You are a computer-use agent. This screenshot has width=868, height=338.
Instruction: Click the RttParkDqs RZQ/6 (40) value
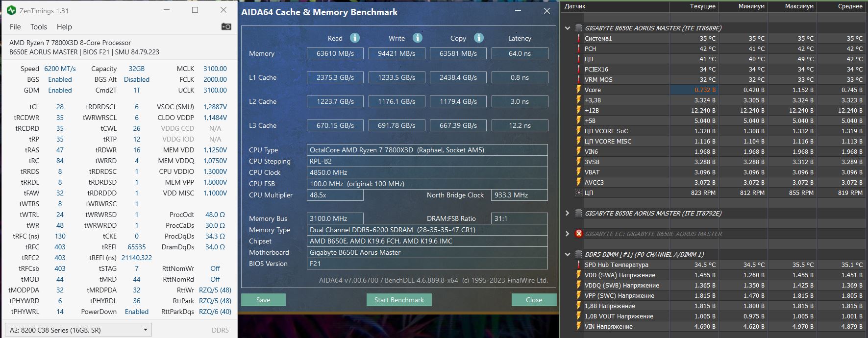pyautogui.click(x=215, y=312)
